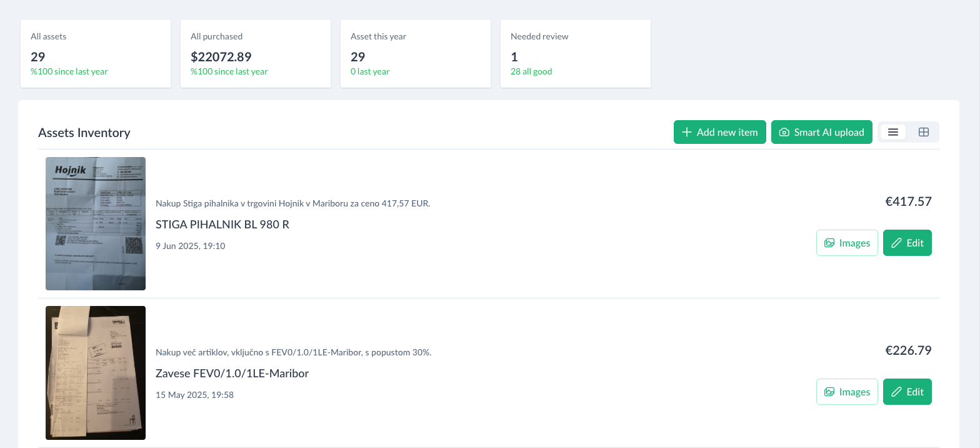Open the Needed review card
Viewport: 980px width, 448px height.
pos(575,54)
